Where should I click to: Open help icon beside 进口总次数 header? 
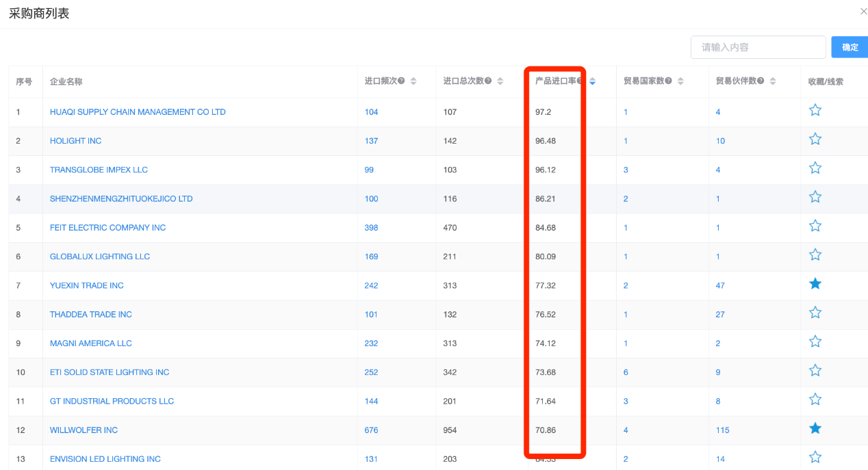pos(488,81)
